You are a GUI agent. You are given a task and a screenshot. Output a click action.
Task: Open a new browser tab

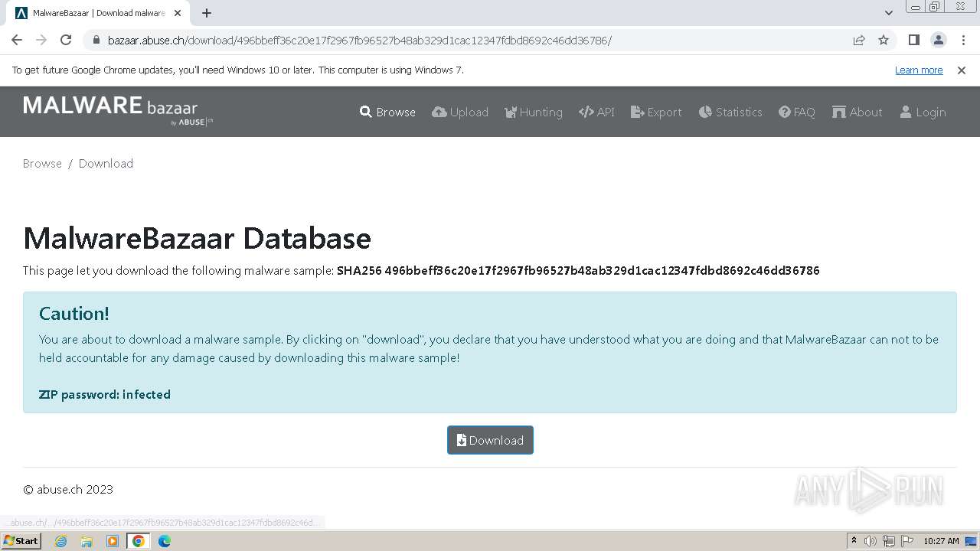tap(207, 13)
